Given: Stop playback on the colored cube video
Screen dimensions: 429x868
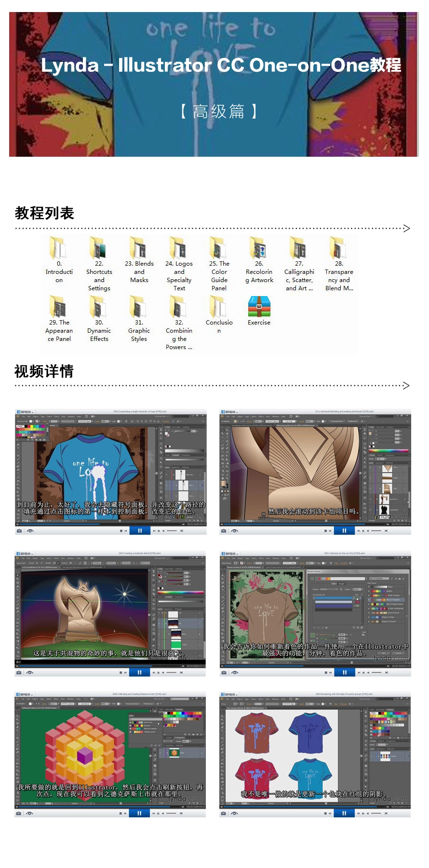Looking at the screenshot, I should click(121, 813).
